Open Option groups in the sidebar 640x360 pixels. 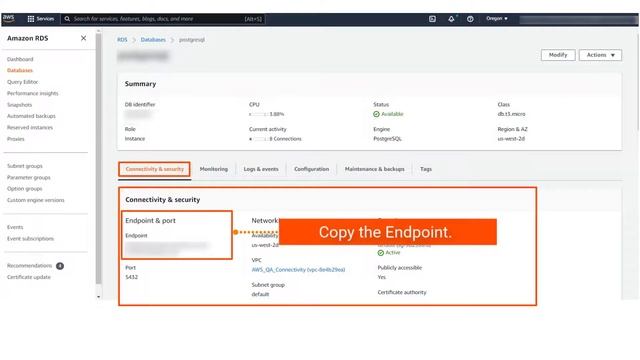click(x=24, y=189)
